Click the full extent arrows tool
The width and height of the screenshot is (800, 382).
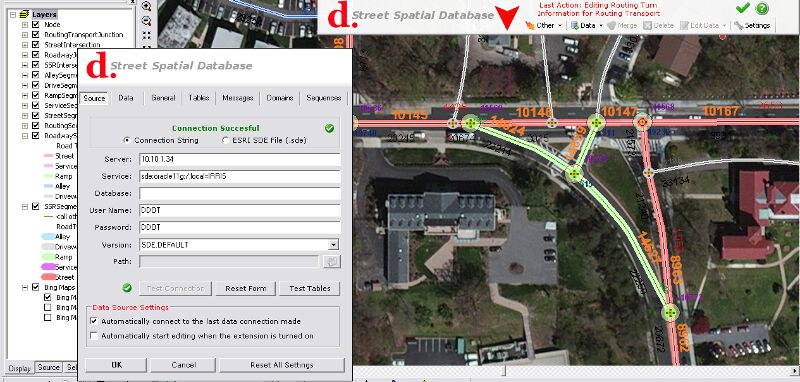click(147, 35)
